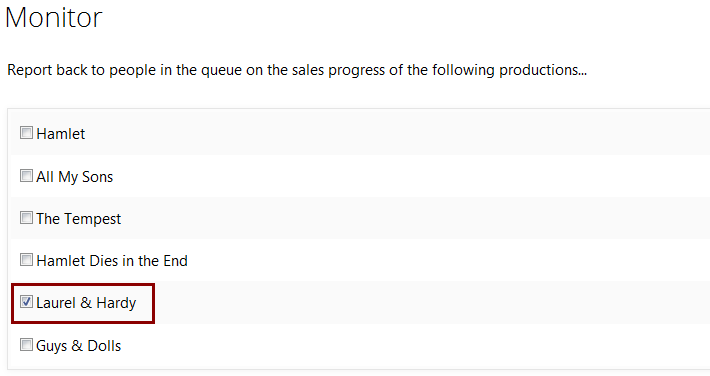Viewport: 710px width, 376px height.
Task: Click the "All My Sons" label text
Action: [75, 177]
